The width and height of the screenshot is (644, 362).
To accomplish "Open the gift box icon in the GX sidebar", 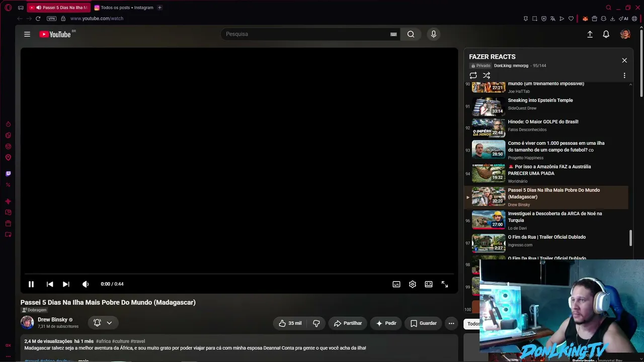I will click(8, 223).
